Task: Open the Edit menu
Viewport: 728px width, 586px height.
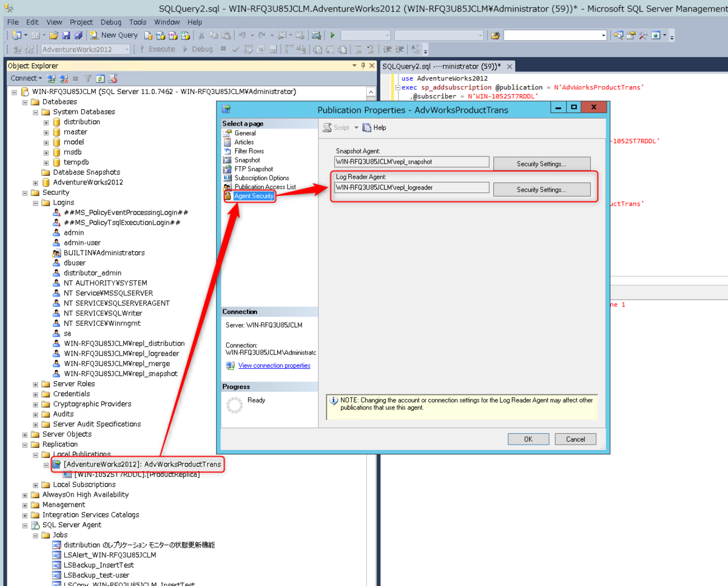Action: pos(32,22)
